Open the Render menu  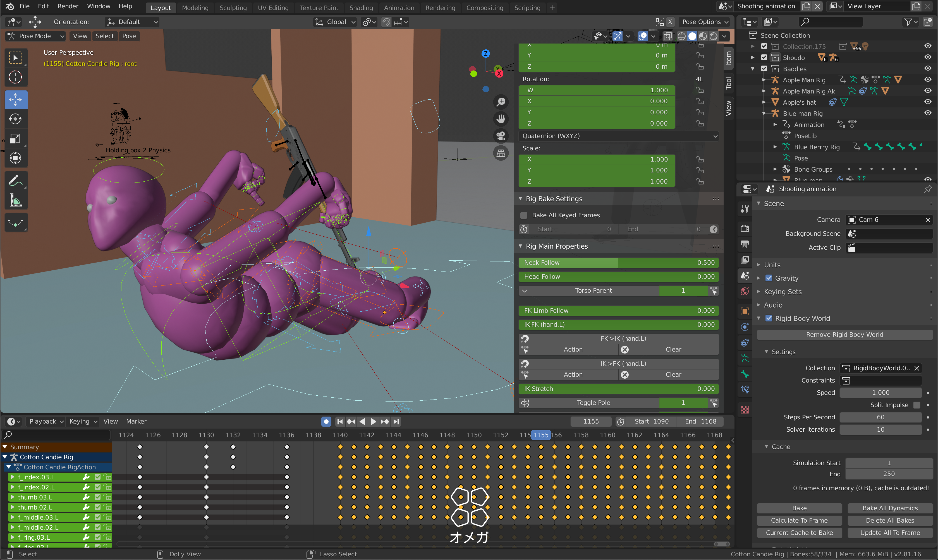pyautogui.click(x=68, y=6)
